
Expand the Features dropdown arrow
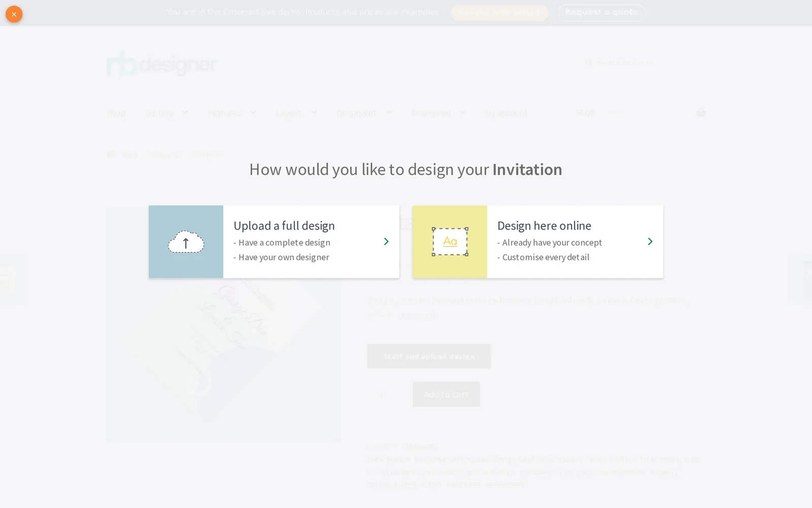253,112
